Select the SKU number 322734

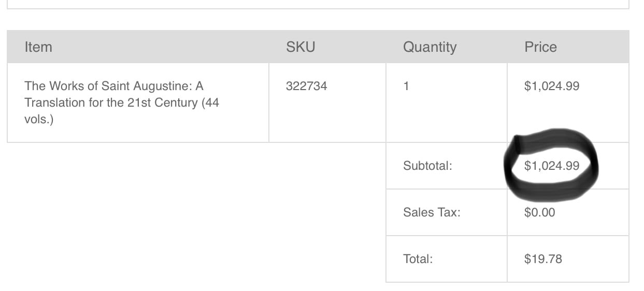tap(306, 86)
